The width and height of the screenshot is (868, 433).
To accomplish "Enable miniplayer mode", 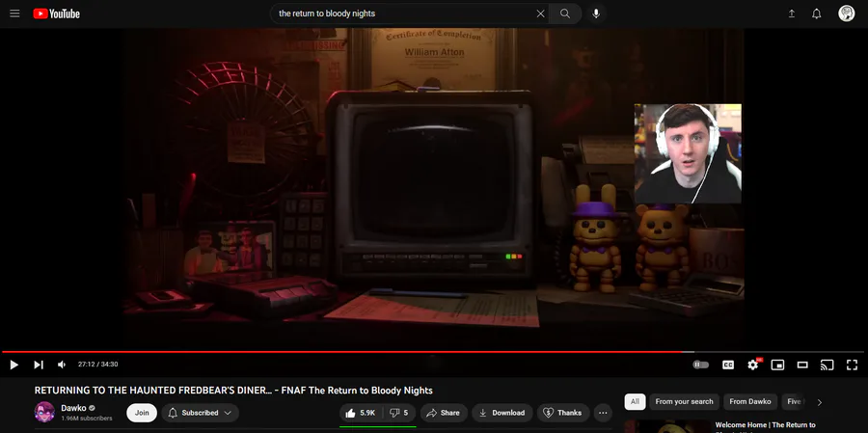I will coord(777,365).
